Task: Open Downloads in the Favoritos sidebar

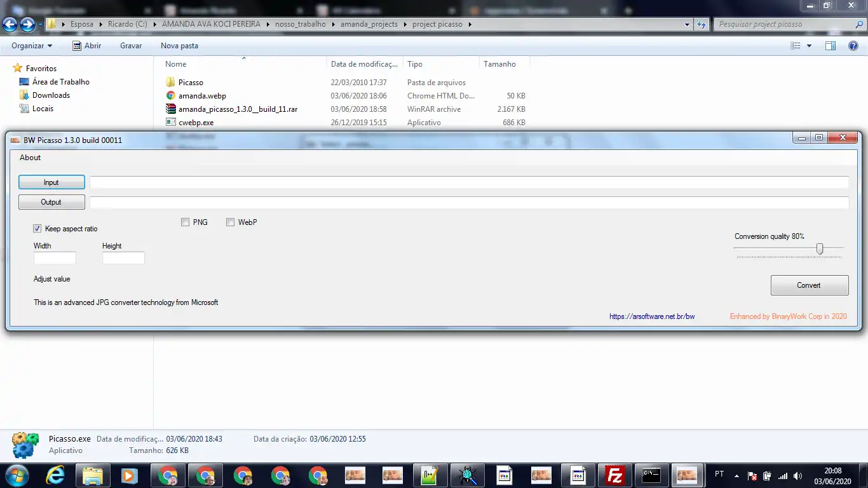Action: [x=51, y=95]
